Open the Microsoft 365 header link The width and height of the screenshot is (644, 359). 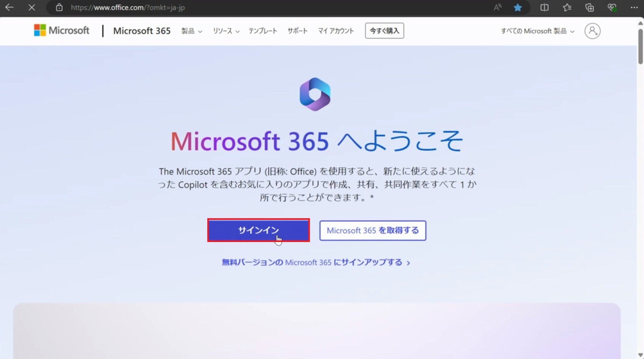click(x=142, y=31)
